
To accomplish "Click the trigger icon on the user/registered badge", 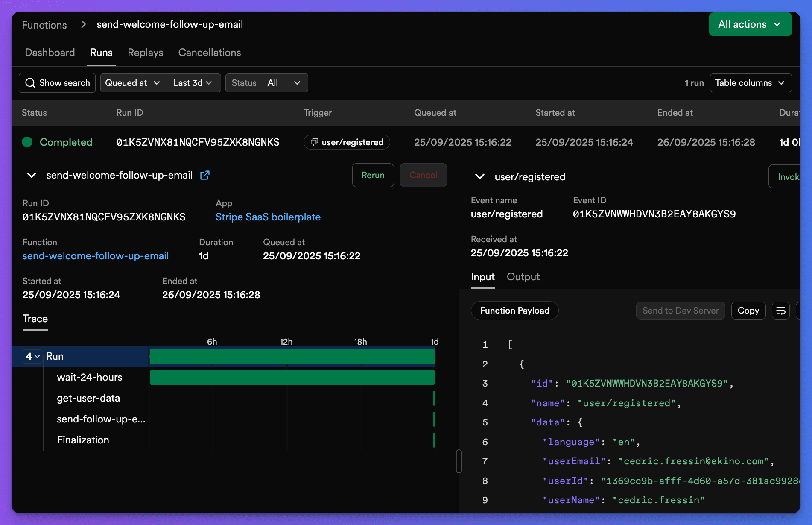I will point(314,142).
